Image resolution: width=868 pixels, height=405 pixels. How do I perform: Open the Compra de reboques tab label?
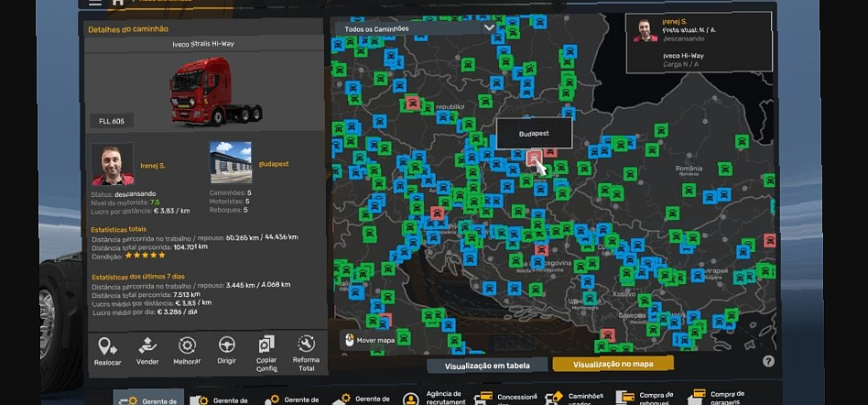click(656, 399)
